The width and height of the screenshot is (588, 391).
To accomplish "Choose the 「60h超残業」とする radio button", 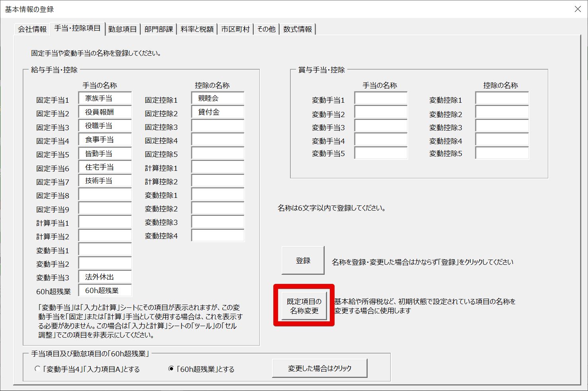I will (x=171, y=369).
